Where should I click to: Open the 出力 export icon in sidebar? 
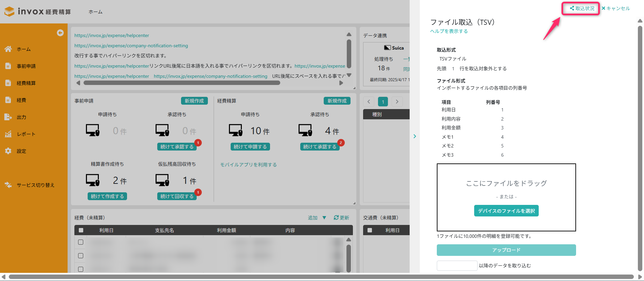coord(8,117)
